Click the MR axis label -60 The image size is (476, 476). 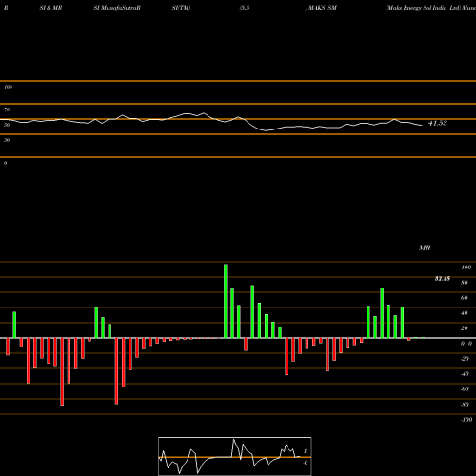tap(465, 389)
